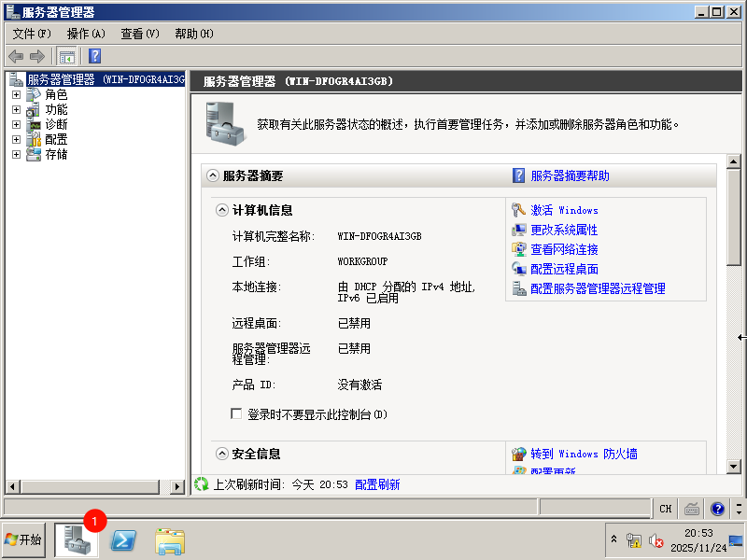
Task: Click the icon beside 配置服务器管理器远程管理
Action: pyautogui.click(x=518, y=288)
